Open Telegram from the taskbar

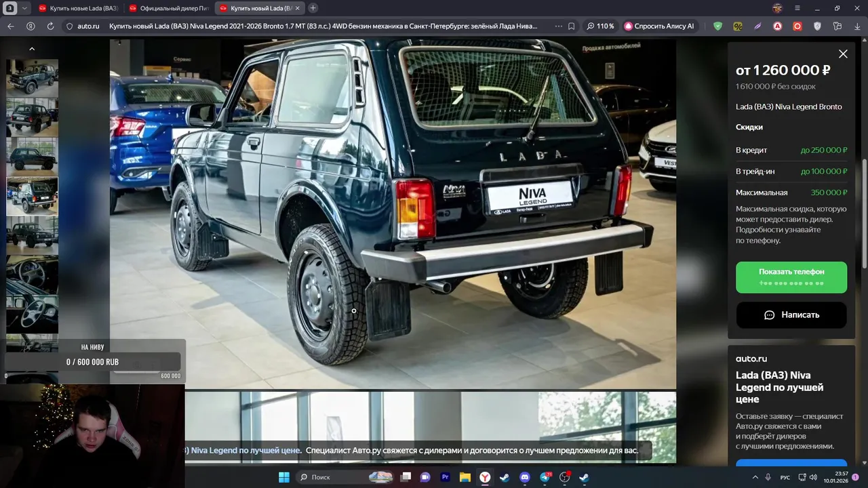(545, 477)
